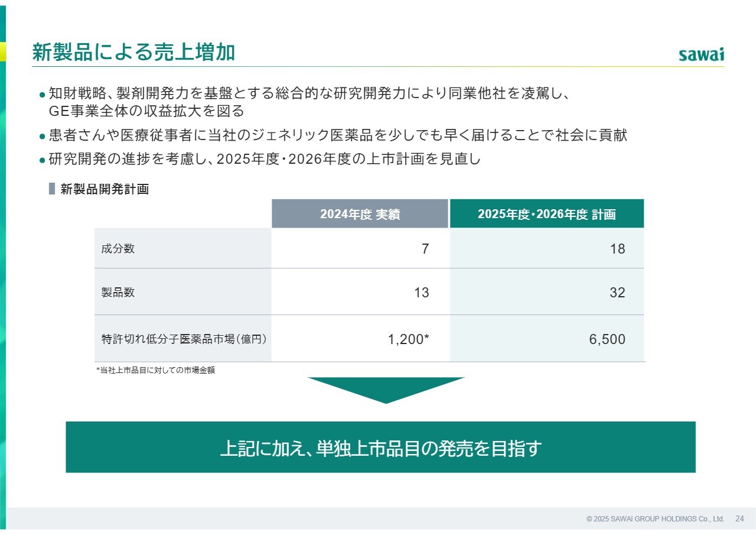Click the footnote *当社上市品目に対しての市場金額
The width and height of the screenshot is (756, 535).
click(x=156, y=371)
